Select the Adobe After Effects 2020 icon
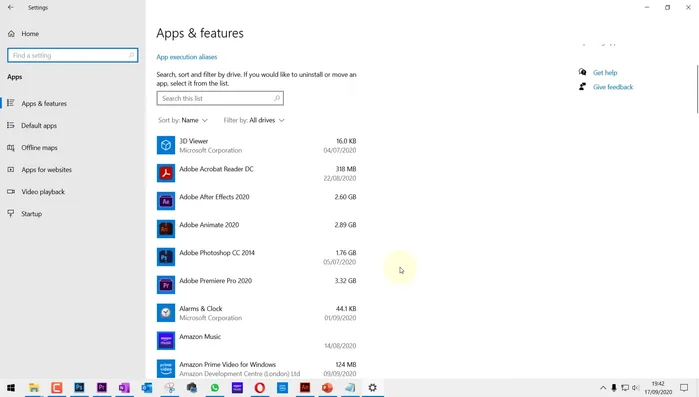 point(166,201)
